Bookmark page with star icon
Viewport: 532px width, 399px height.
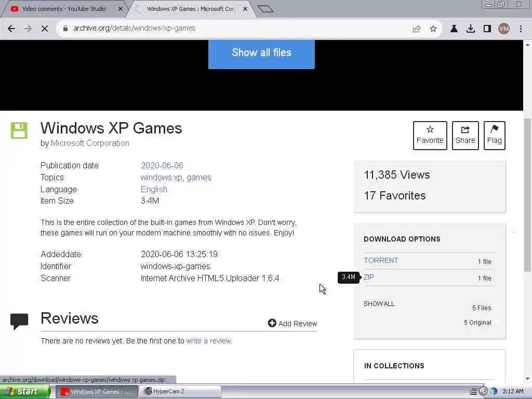coord(433,29)
